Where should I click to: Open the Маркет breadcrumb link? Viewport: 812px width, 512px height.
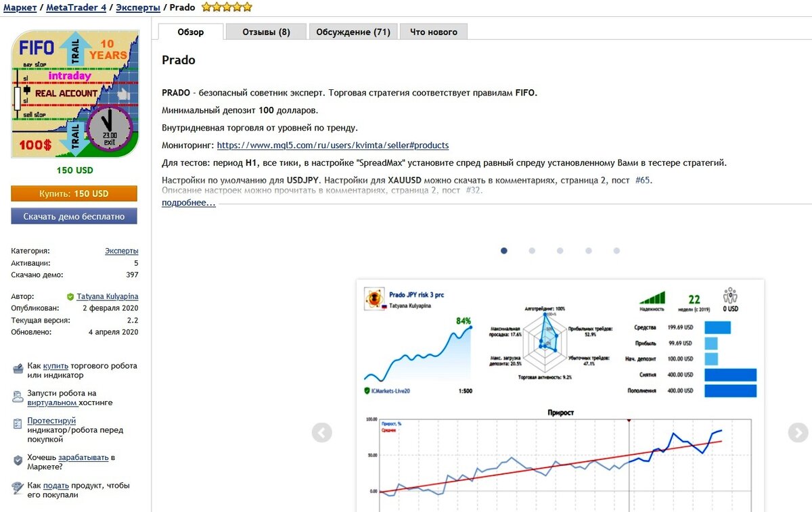[20, 7]
